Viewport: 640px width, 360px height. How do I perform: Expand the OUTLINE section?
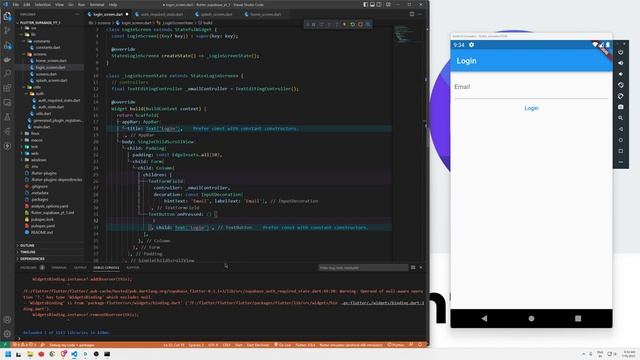[x=27, y=246]
